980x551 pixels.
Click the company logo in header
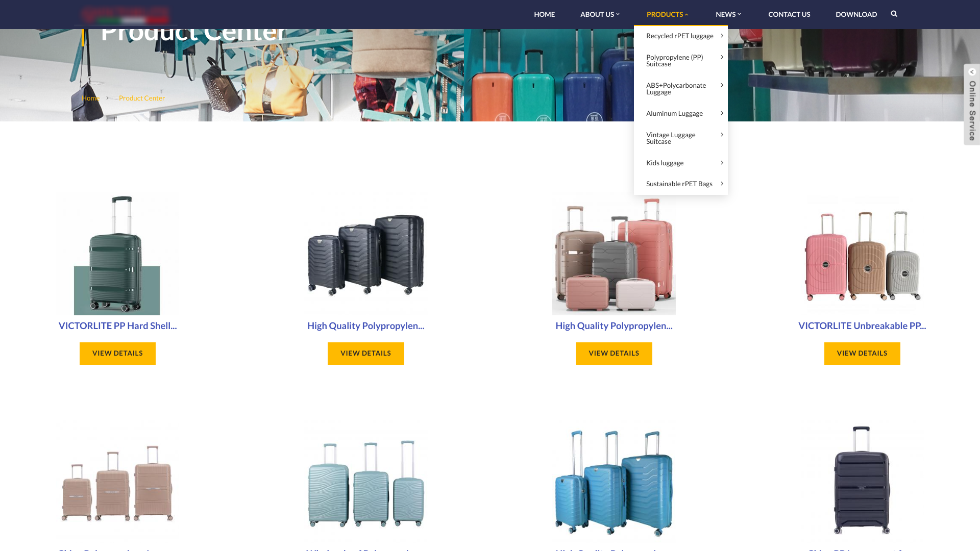[126, 15]
